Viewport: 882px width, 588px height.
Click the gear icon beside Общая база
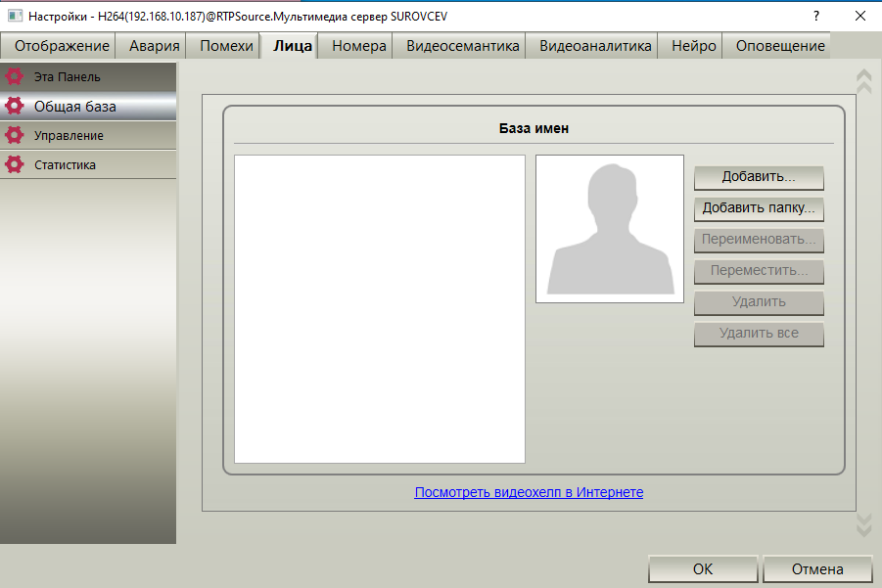click(x=14, y=105)
